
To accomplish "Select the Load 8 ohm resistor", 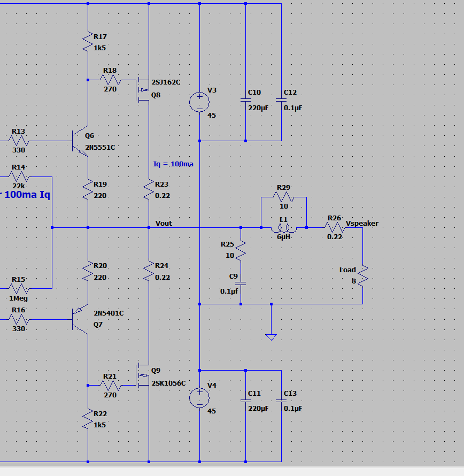I will 362,276.
